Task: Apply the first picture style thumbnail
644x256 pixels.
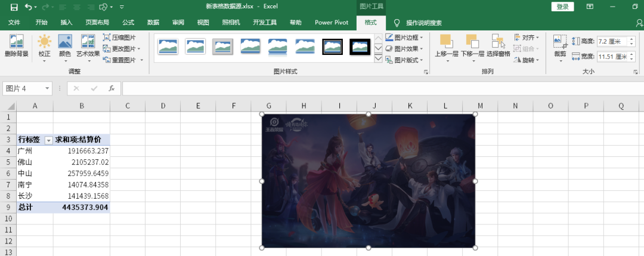Action: pos(168,47)
